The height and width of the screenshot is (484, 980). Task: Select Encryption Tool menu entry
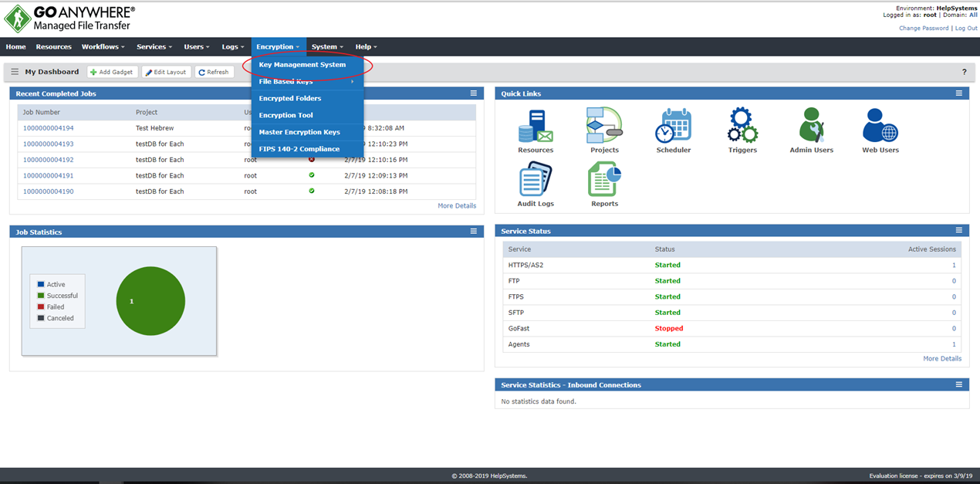click(x=307, y=115)
